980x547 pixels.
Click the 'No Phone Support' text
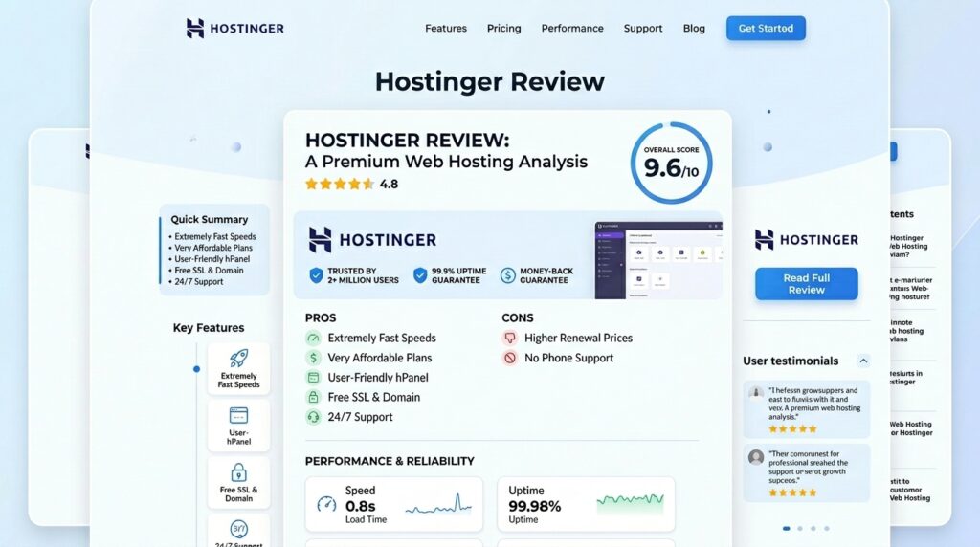point(568,358)
